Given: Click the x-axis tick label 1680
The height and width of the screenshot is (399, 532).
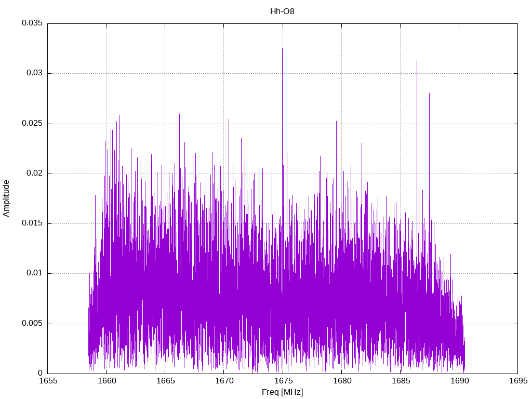Looking at the screenshot, I should point(342,381).
